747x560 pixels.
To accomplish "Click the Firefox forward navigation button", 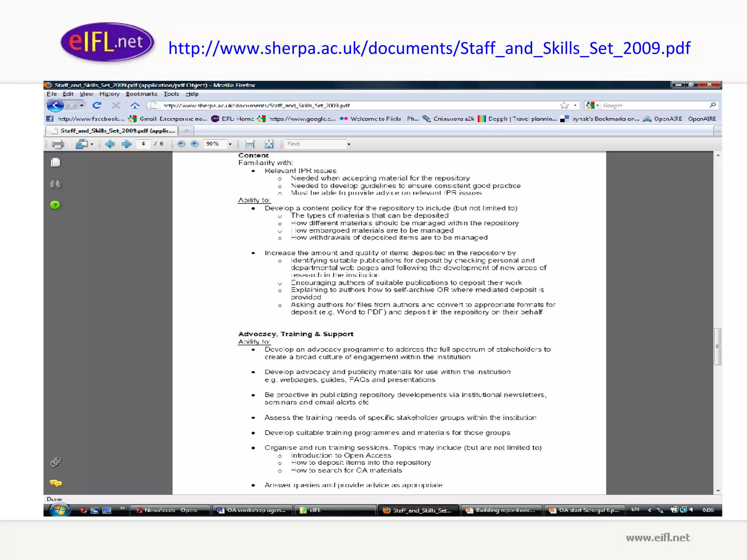I will coord(71,105).
